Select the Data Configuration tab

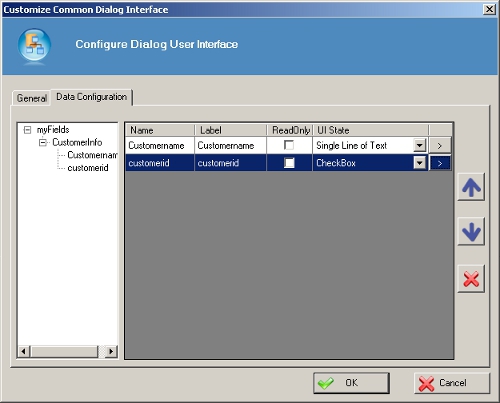91,97
